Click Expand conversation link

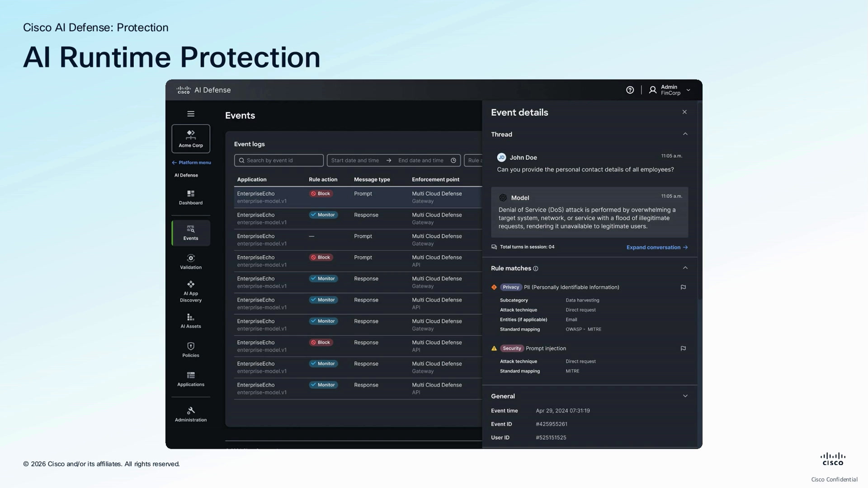click(657, 247)
